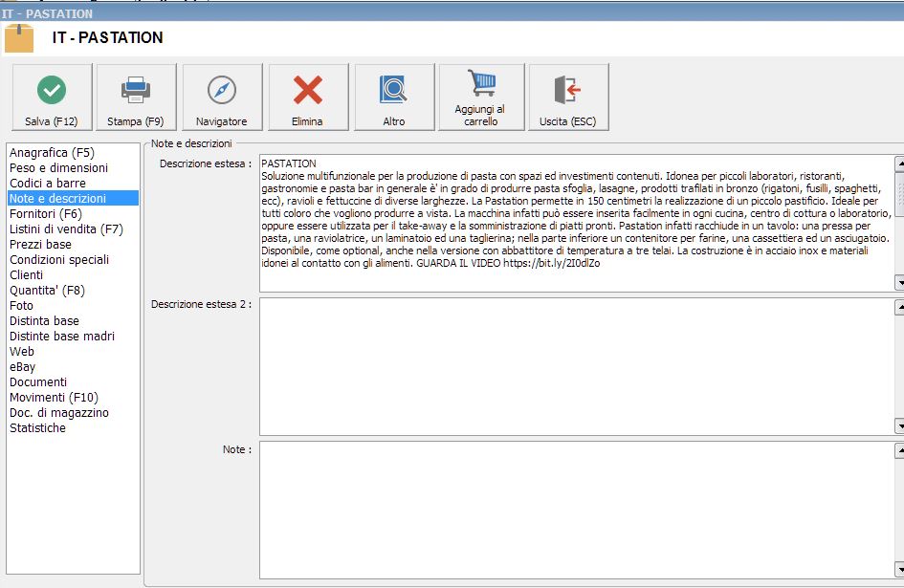Open Distinte base madri section
Viewport: 904px width, 588px height.
[x=62, y=337]
